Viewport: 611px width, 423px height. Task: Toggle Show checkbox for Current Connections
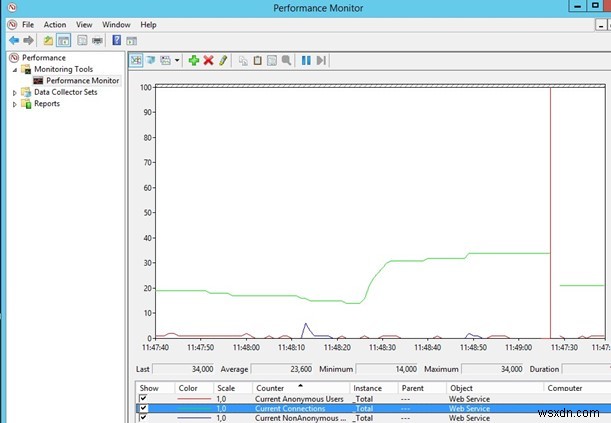tap(143, 409)
